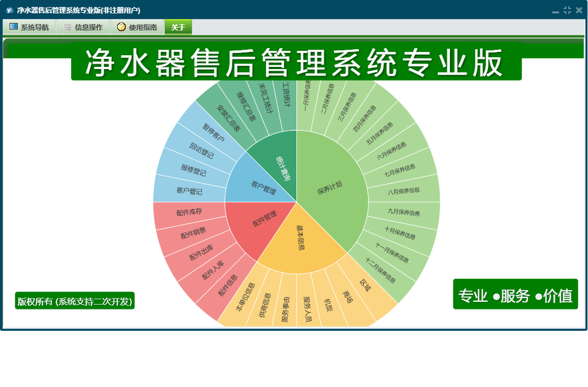This screenshot has height=387, width=588.
Task: Open 八月保养信息 segment
Action: pyautogui.click(x=403, y=191)
